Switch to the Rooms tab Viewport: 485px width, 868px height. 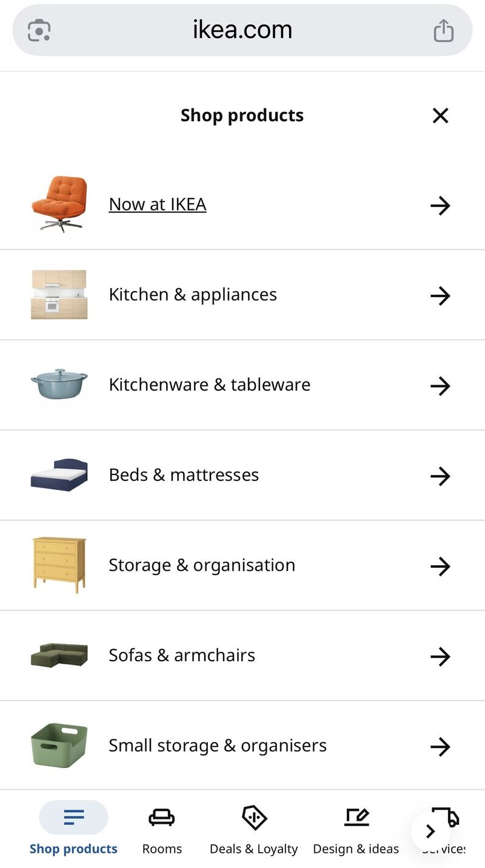tap(162, 829)
